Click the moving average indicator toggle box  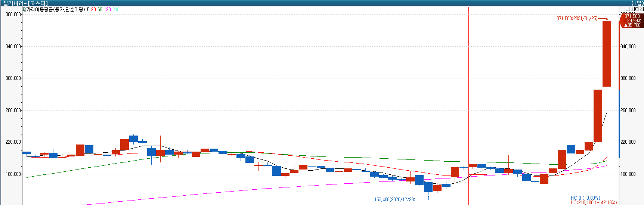[24, 9]
